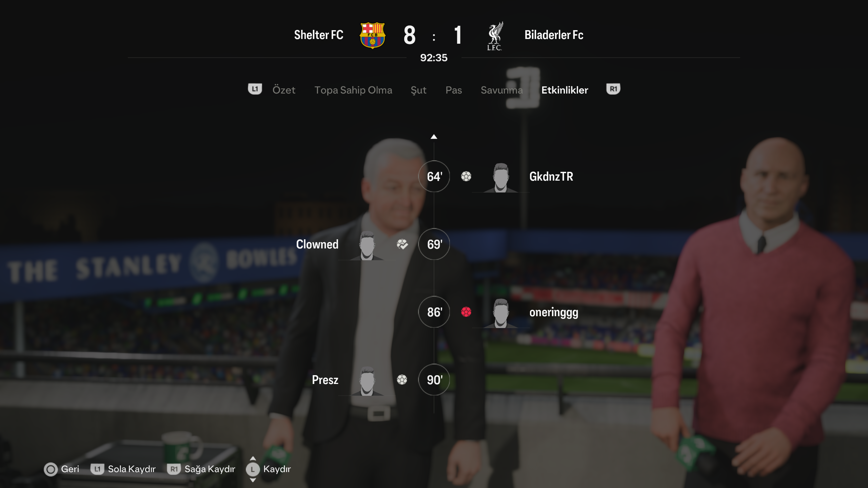Screen dimensions: 868x488
Task: Click the Sağa Kaydır button
Action: (x=201, y=469)
